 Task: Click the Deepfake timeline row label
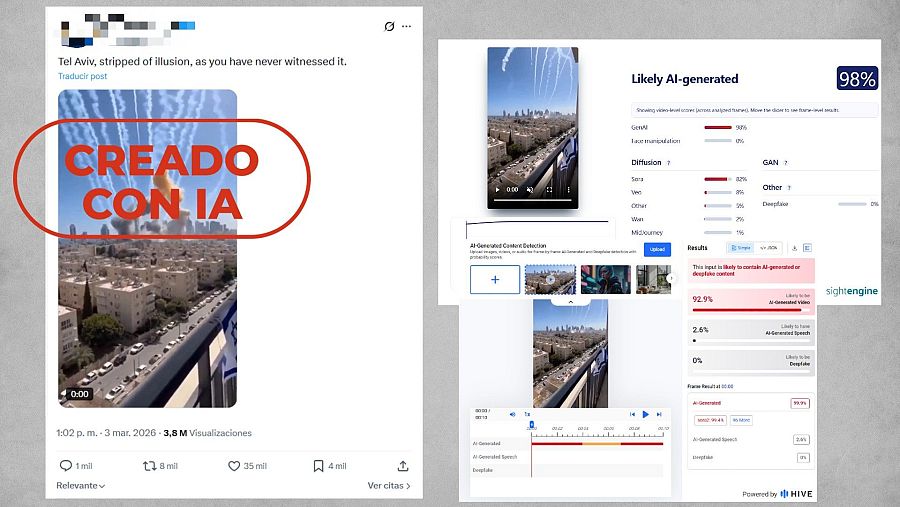click(483, 470)
